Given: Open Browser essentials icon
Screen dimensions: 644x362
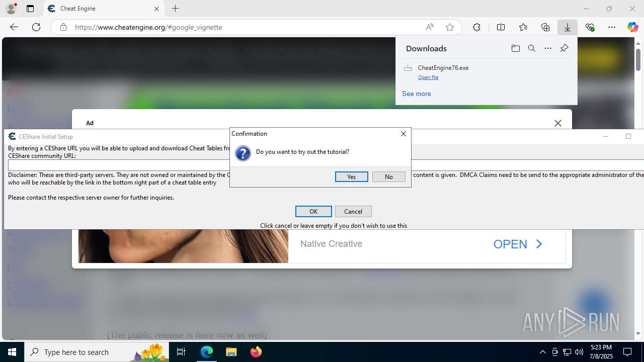Looking at the screenshot, I should click(x=590, y=27).
